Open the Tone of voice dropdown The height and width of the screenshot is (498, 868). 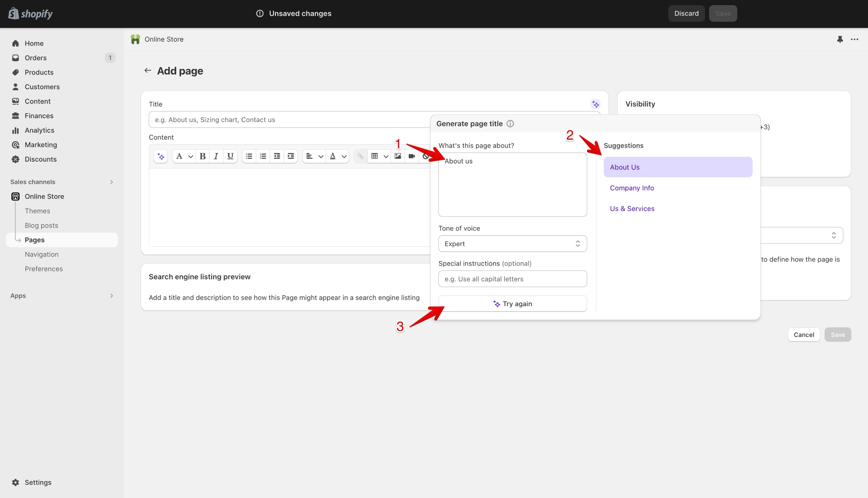(x=513, y=244)
